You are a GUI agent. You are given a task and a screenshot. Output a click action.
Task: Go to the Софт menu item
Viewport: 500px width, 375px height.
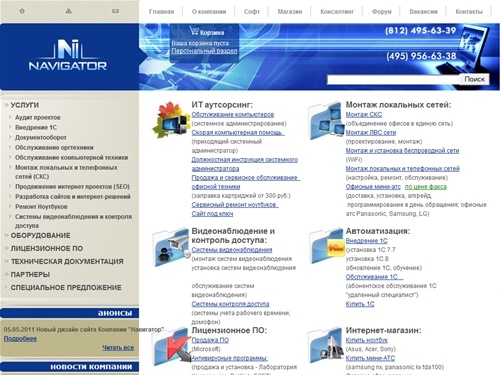point(252,12)
